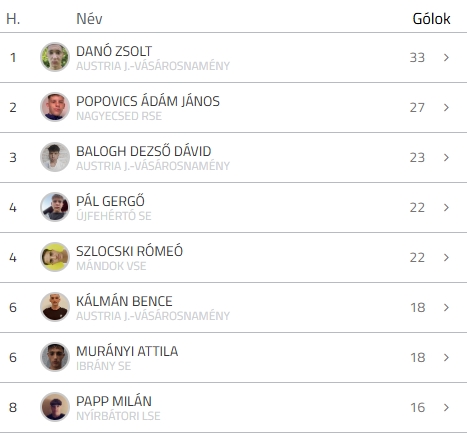This screenshot has height=443, width=467.
Task: Open chevron next to Balogh Dezső Dávid's 23 goals
Action: click(446, 157)
